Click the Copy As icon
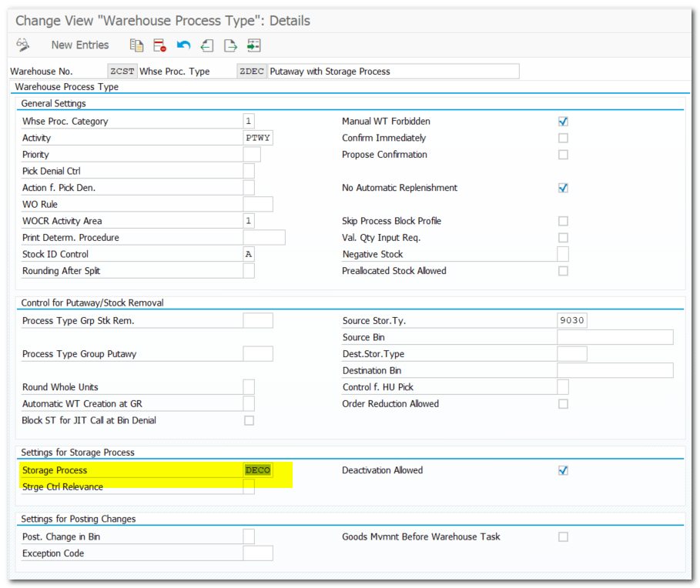The width and height of the screenshot is (700, 588). pyautogui.click(x=137, y=45)
